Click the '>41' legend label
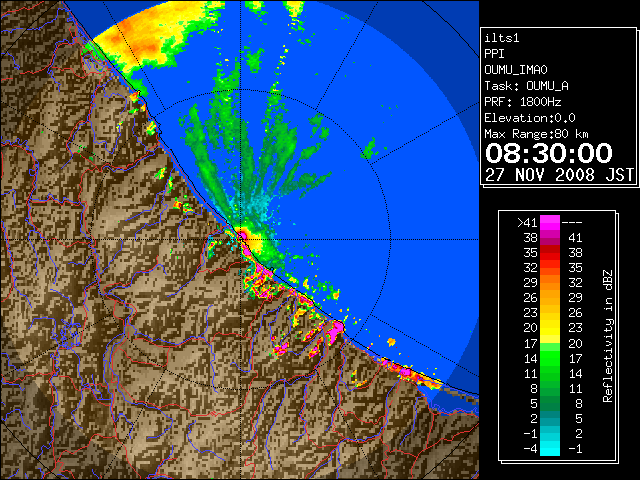 click(527, 223)
